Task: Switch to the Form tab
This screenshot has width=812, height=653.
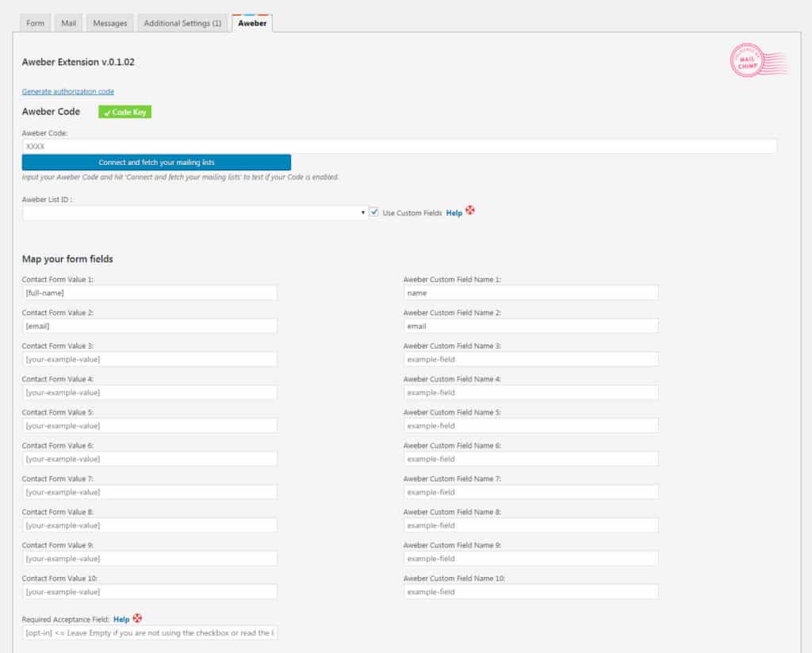Action: tap(35, 23)
